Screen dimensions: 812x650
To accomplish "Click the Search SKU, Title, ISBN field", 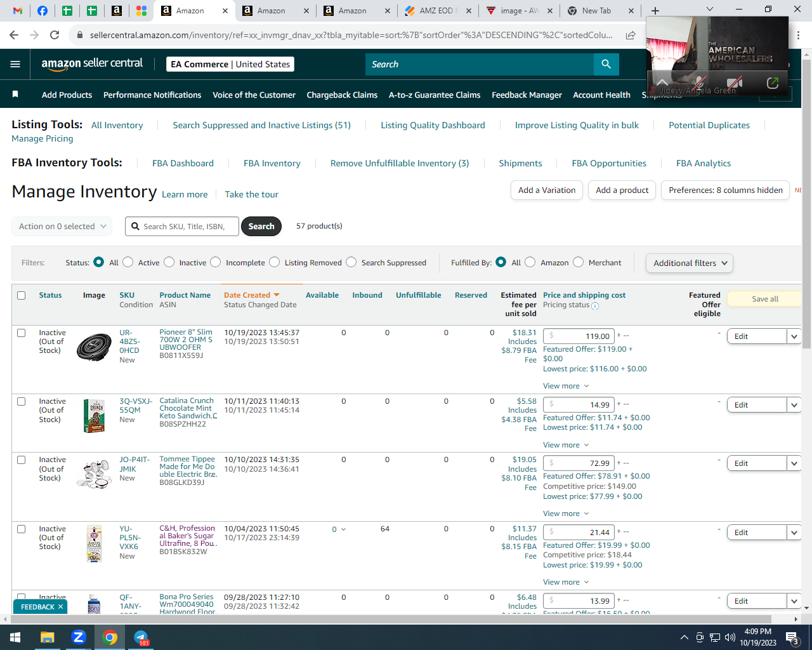I will coord(182,226).
